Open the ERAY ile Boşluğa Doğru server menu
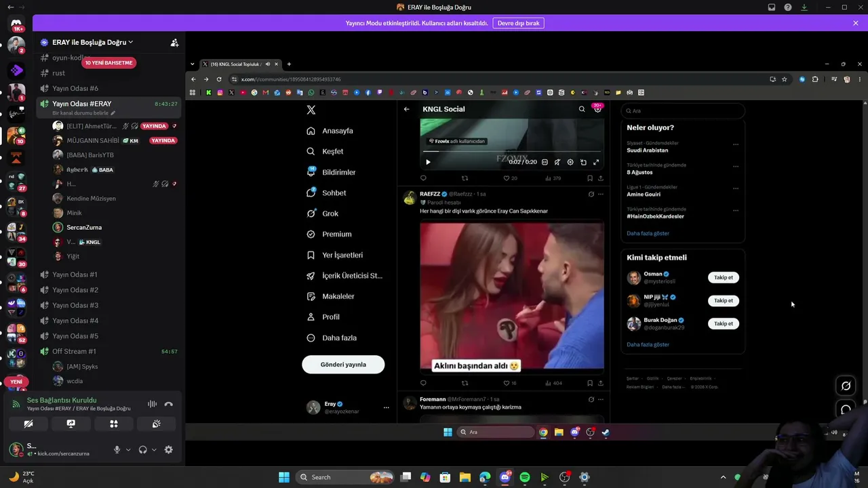 [x=92, y=43]
